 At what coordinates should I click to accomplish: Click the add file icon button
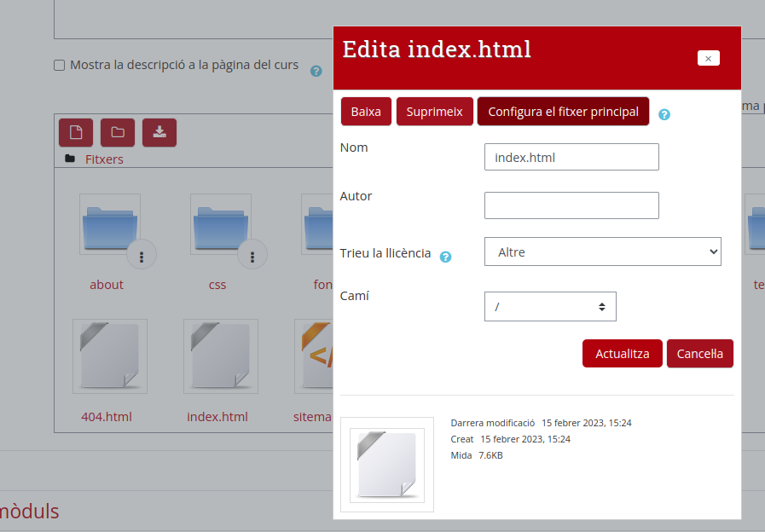click(76, 132)
